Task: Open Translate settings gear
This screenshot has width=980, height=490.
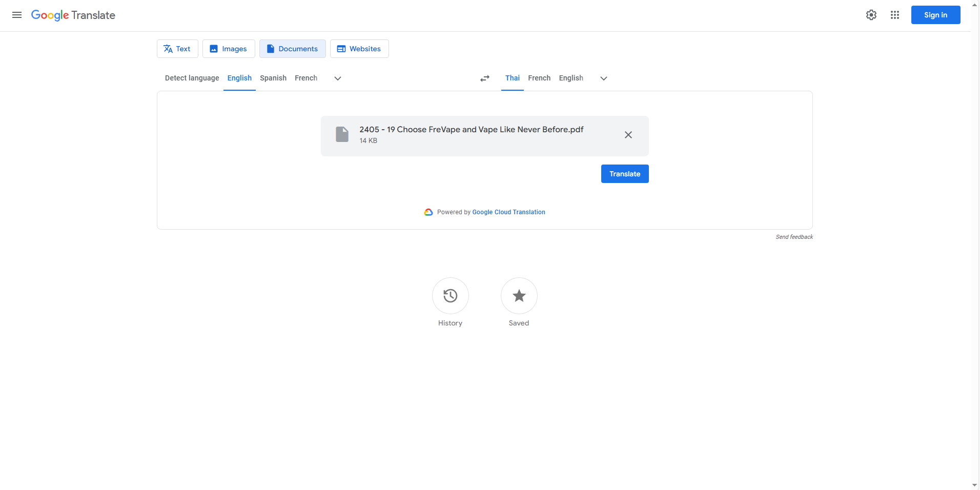Action: click(x=871, y=15)
